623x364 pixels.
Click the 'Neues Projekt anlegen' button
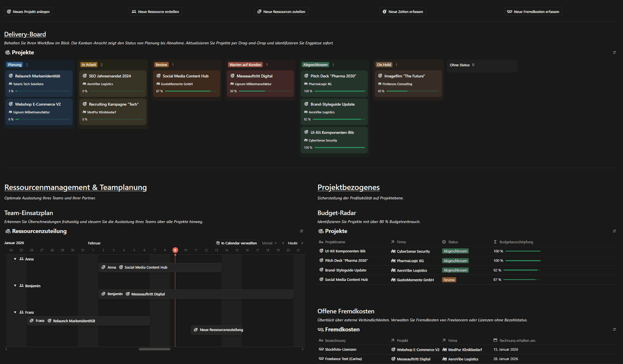click(28, 12)
